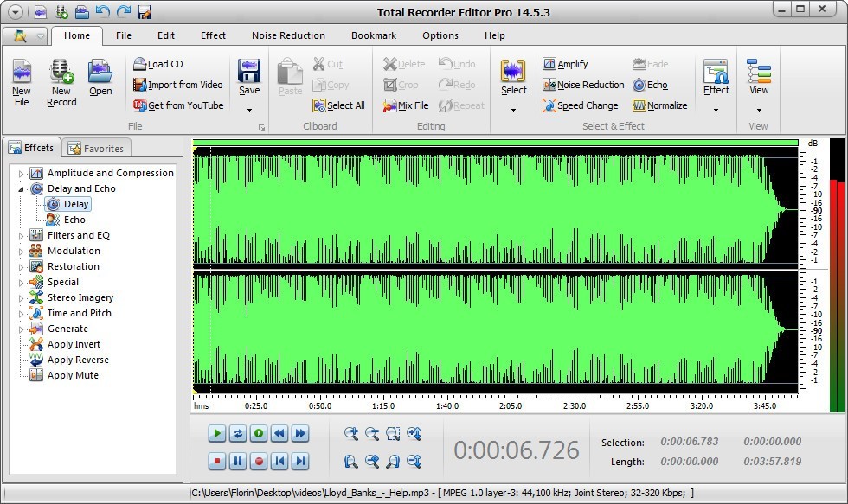Viewport: 848px width, 504px height.
Task: Open the Speed Change tool
Action: point(581,105)
